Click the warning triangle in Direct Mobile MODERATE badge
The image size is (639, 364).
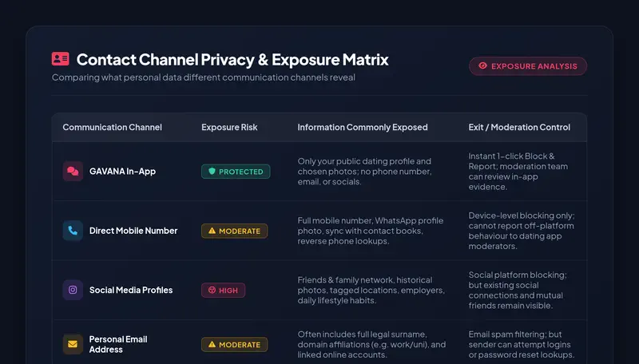click(x=212, y=231)
